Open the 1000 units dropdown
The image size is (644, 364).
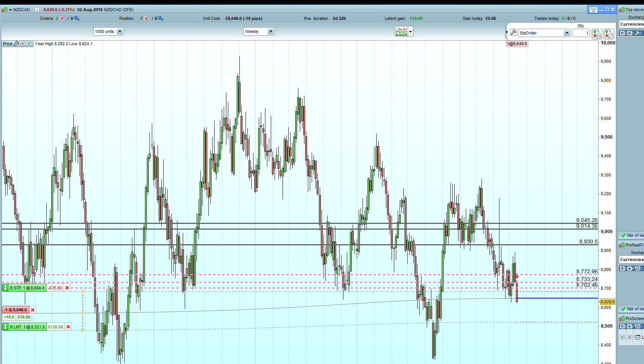tap(108, 31)
